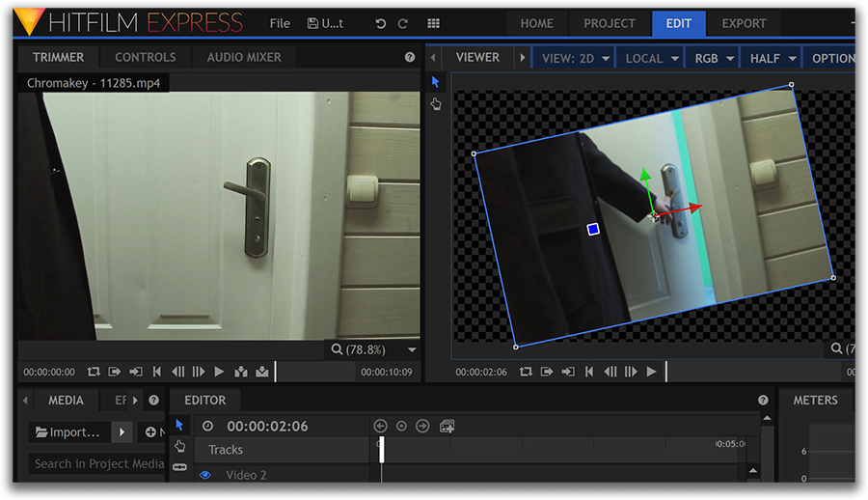Click the timeline snapping tool icon
Viewport: 868px width, 500px height.
(180, 467)
